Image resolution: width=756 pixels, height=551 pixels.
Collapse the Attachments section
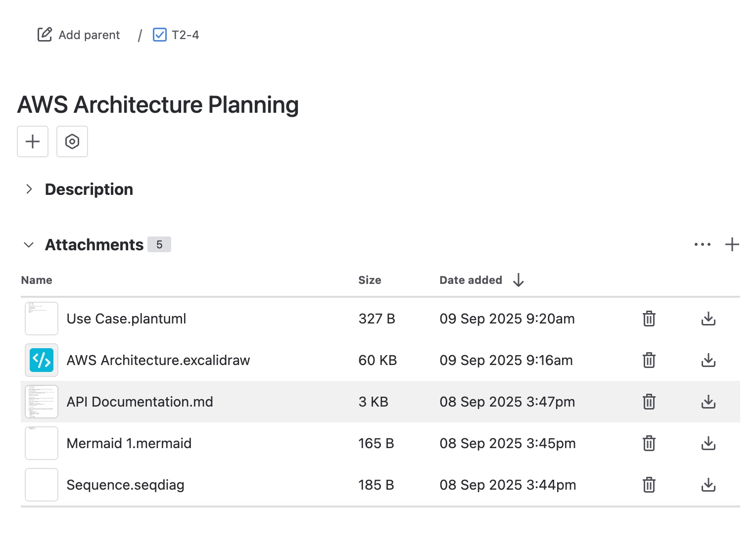tap(29, 244)
